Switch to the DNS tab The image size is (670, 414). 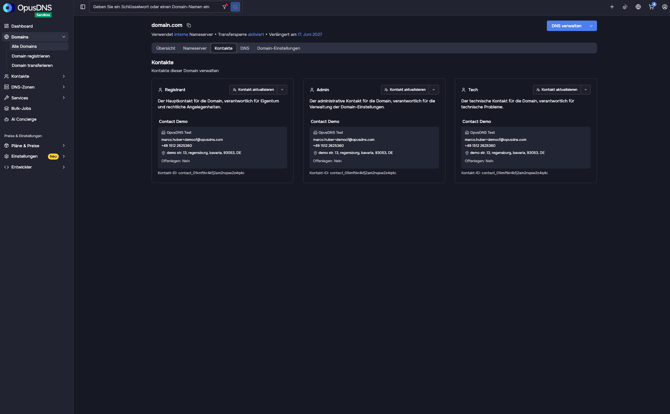pos(245,48)
